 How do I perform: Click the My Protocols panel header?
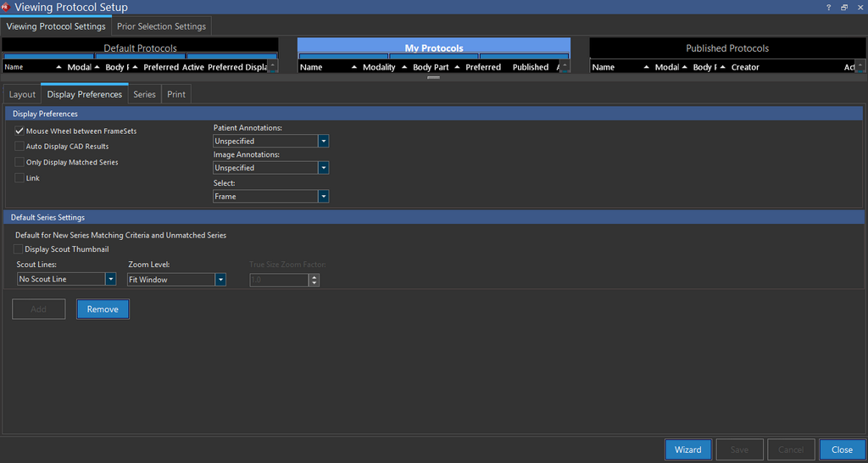click(434, 48)
